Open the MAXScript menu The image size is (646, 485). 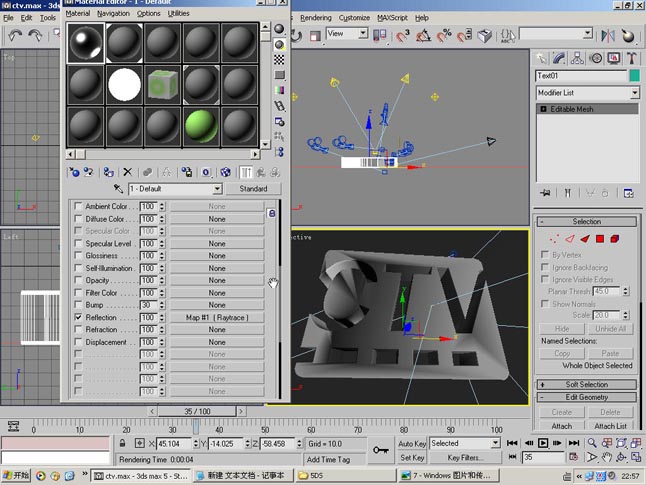click(392, 18)
